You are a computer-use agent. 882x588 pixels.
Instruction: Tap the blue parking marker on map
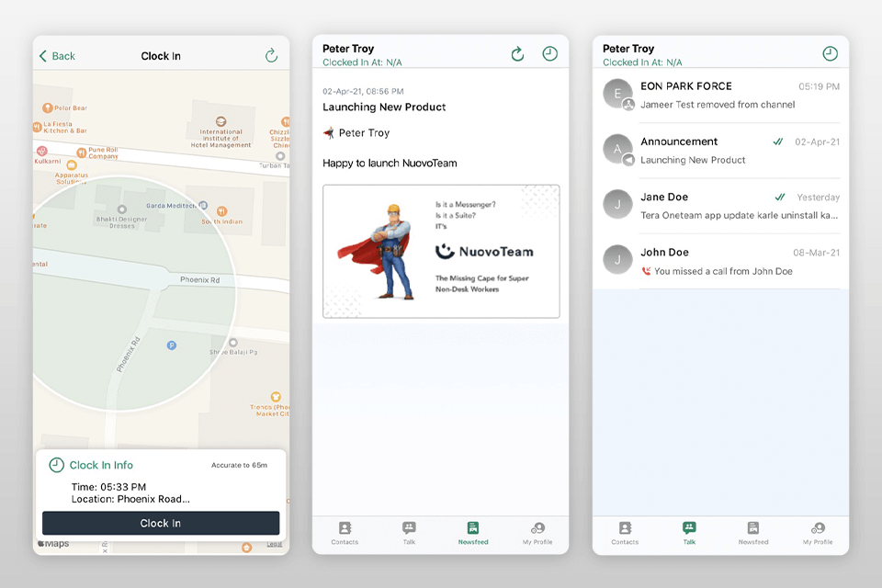pos(170,345)
